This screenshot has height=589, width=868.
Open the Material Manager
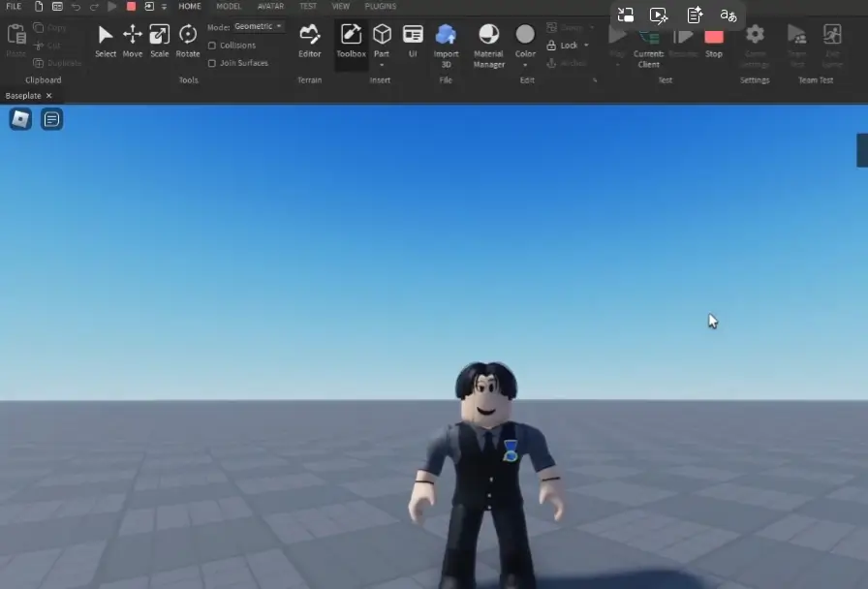click(x=488, y=41)
